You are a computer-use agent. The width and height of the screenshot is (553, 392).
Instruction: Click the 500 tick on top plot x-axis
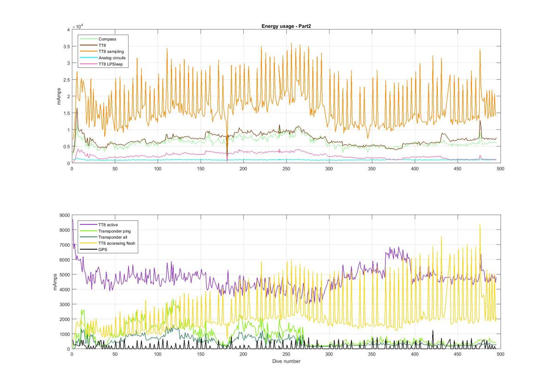click(x=500, y=169)
